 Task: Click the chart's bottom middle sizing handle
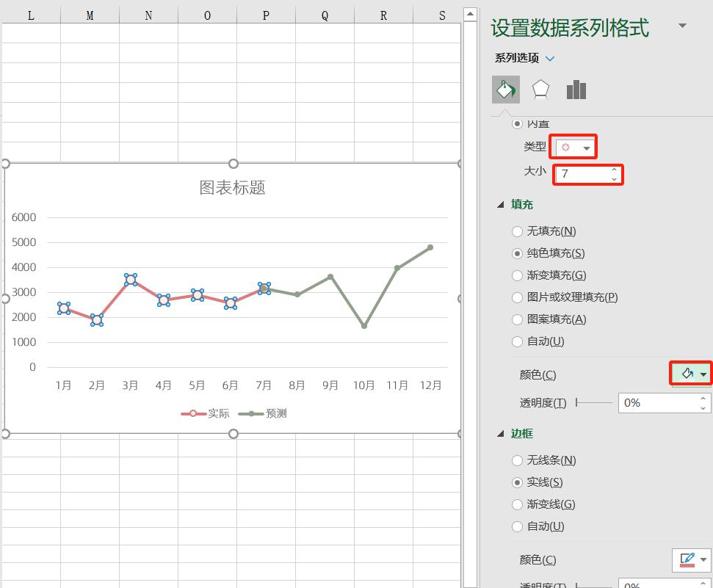coord(234,434)
